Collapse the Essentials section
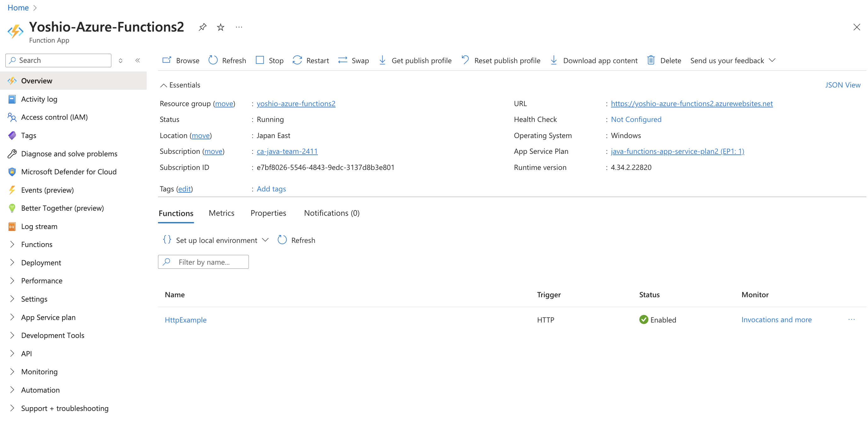The width and height of the screenshot is (868, 422). [163, 85]
